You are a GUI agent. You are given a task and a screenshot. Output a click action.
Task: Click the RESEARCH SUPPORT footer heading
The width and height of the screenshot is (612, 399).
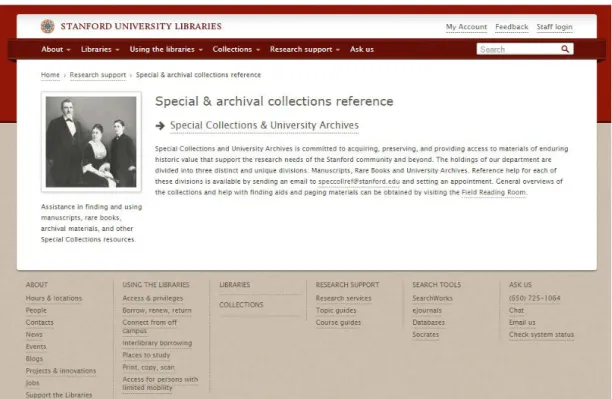tap(347, 285)
